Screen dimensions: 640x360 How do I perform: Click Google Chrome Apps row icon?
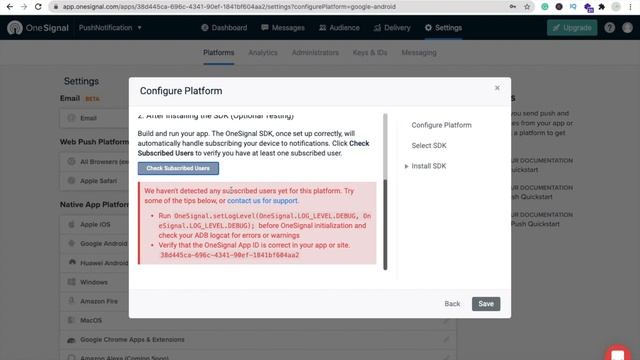coord(71,340)
